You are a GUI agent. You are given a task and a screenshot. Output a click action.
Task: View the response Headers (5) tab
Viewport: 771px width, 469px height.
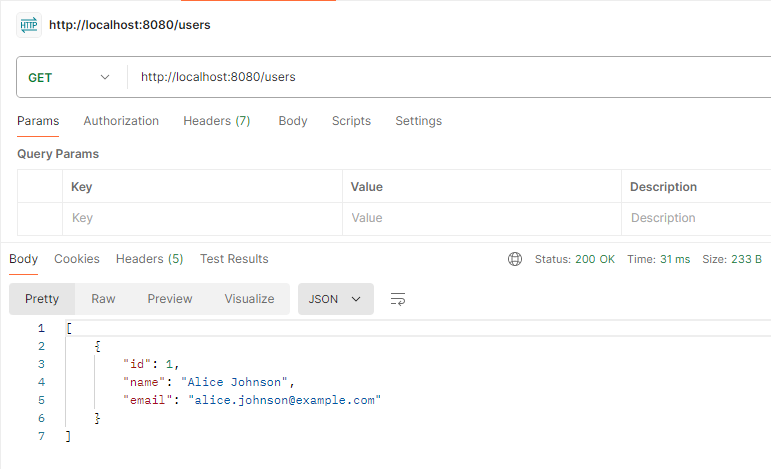[149, 259]
